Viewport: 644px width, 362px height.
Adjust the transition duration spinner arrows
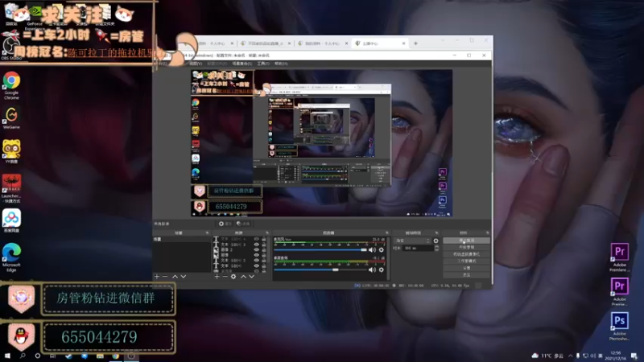coord(436,249)
